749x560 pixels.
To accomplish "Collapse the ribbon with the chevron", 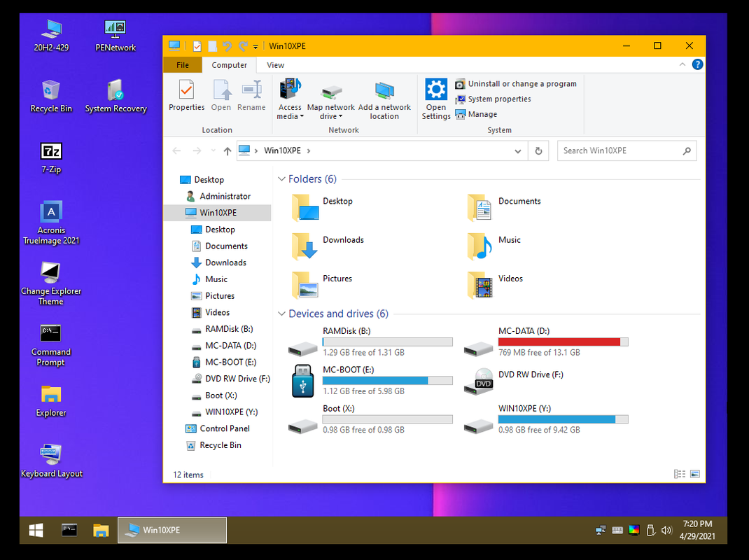I will [682, 64].
